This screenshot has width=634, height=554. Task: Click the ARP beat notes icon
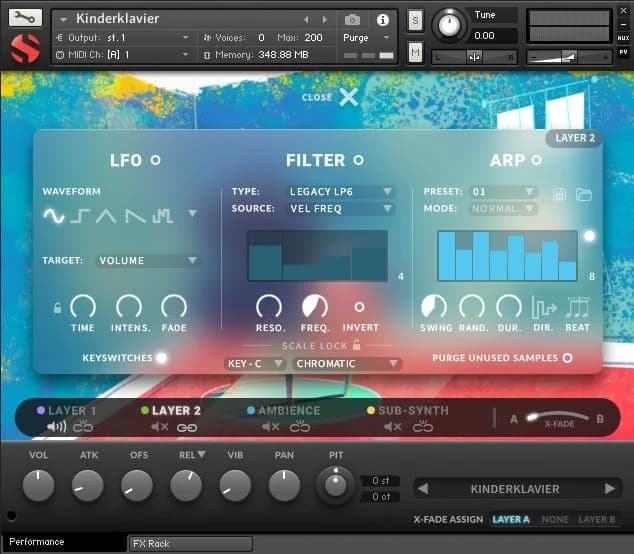pos(577,308)
